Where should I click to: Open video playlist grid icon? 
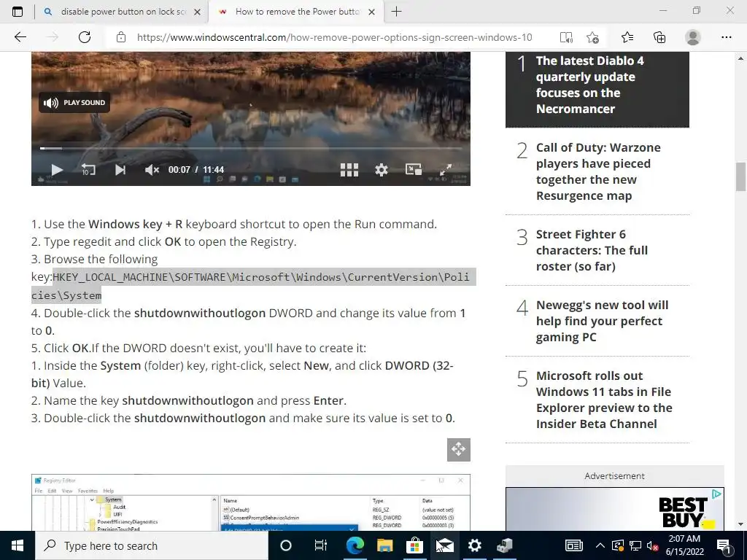tap(349, 169)
